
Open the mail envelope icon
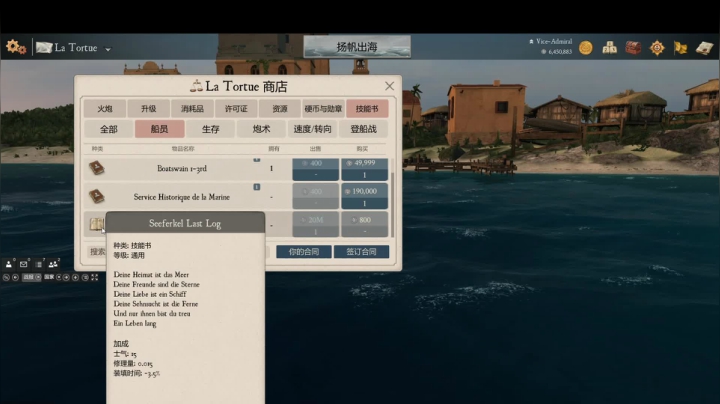pos(23,264)
